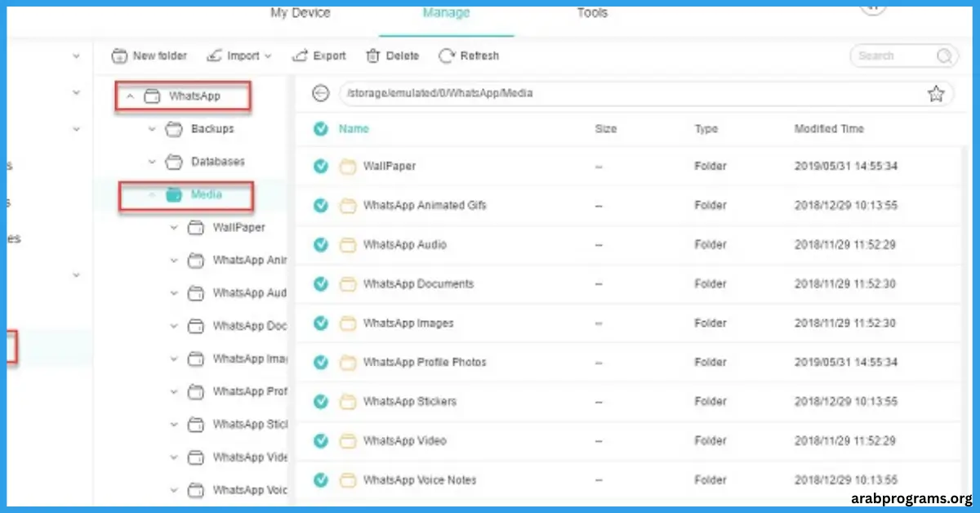Switch to the Manage tab
This screenshot has height=513, width=980.
pyautogui.click(x=447, y=13)
